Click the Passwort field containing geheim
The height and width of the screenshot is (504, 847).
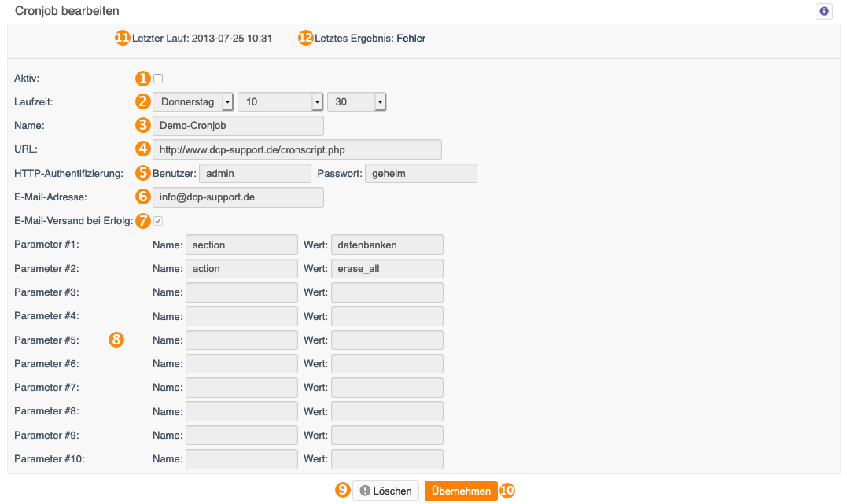[x=421, y=174]
